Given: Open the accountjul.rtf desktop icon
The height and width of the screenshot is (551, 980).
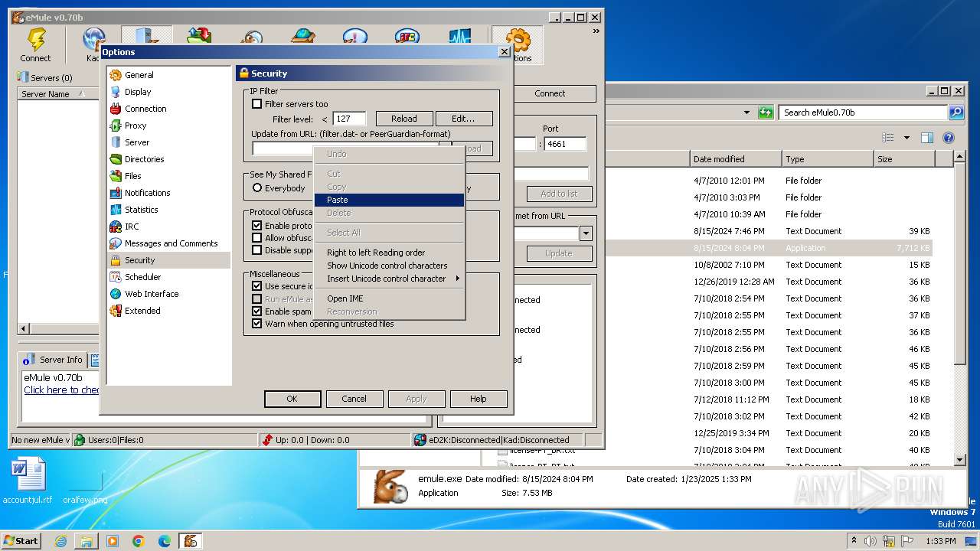Looking at the screenshot, I should click(x=28, y=481).
